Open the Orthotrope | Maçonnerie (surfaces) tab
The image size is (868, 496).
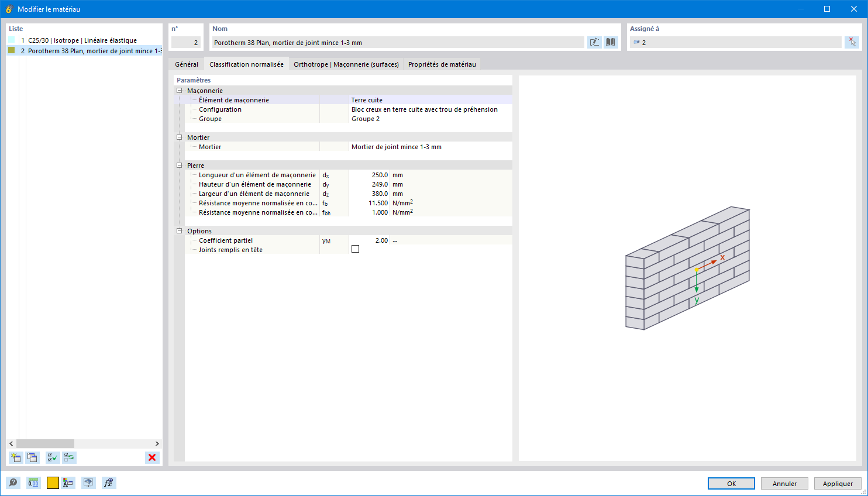(346, 64)
